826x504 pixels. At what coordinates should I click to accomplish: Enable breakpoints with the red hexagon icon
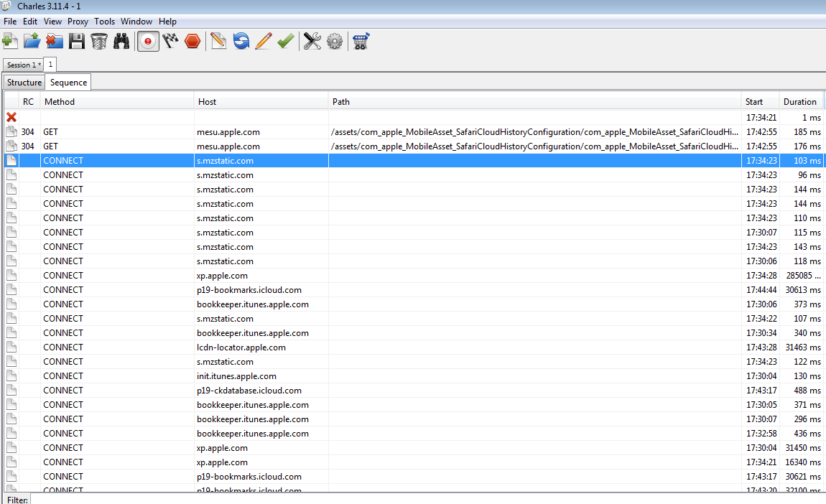(x=192, y=41)
